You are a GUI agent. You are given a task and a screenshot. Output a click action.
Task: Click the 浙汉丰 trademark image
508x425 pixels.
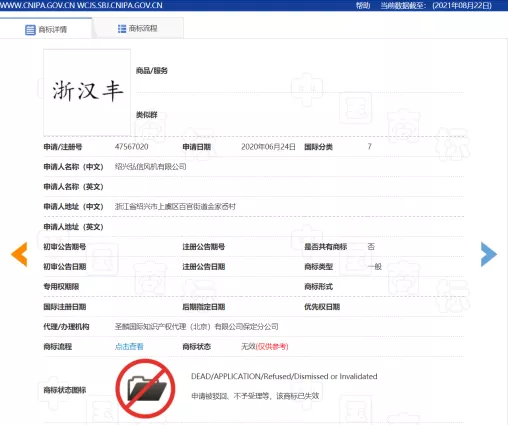pos(87,92)
